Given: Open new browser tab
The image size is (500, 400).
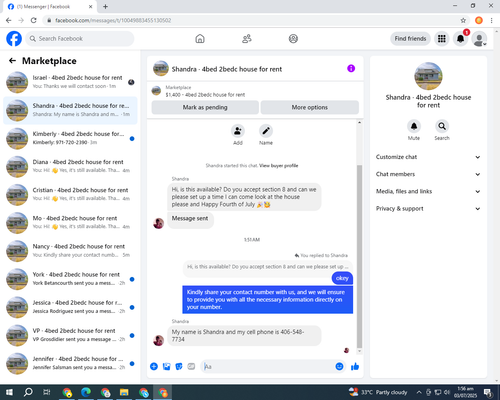Looking at the screenshot, I should [105, 7].
